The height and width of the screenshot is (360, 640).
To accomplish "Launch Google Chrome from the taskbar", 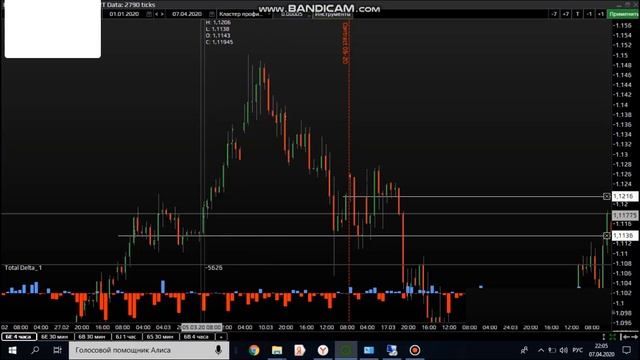I will (254, 350).
